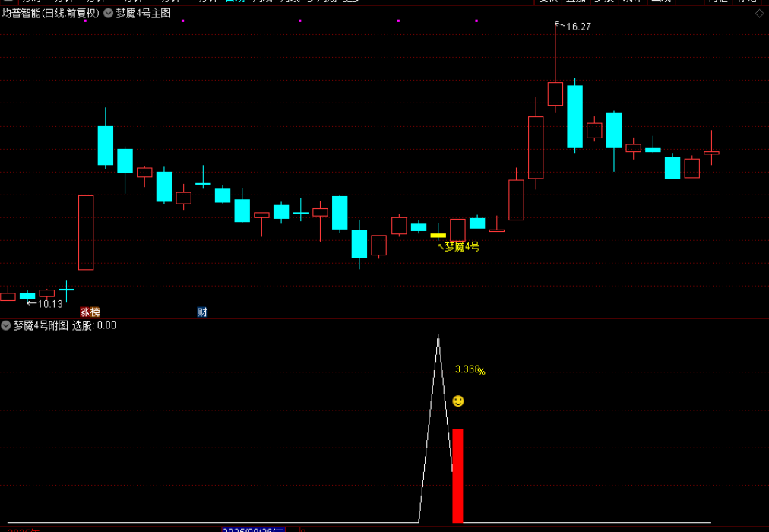769x532 pixels.
Task: Select the yellow 梦魇4号 signal candle
Action: click(438, 234)
